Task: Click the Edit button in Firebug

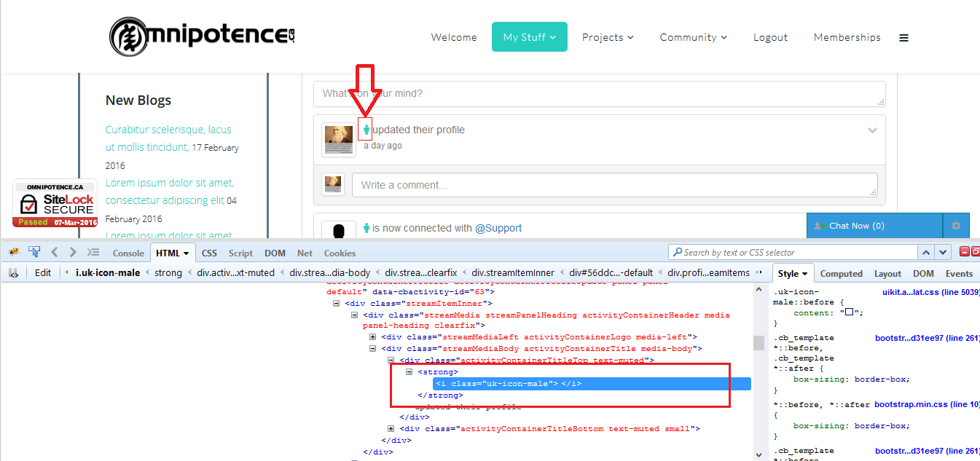Action: 43,273
